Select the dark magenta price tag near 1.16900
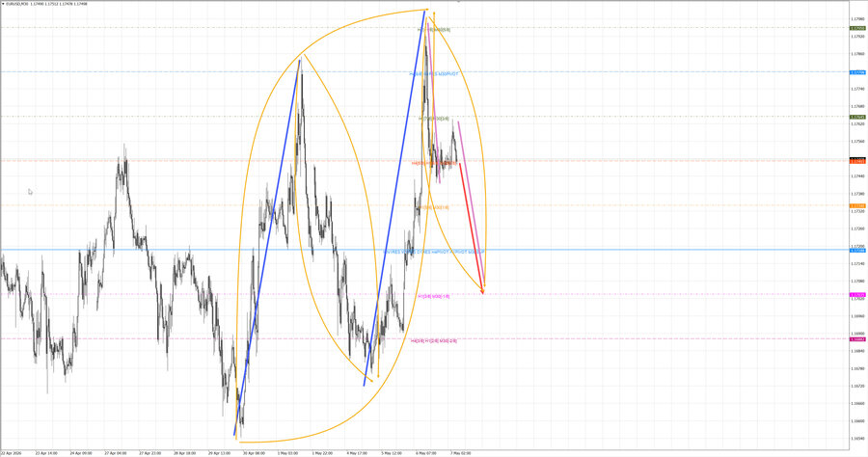This screenshot has height=457, width=868. coord(858,339)
